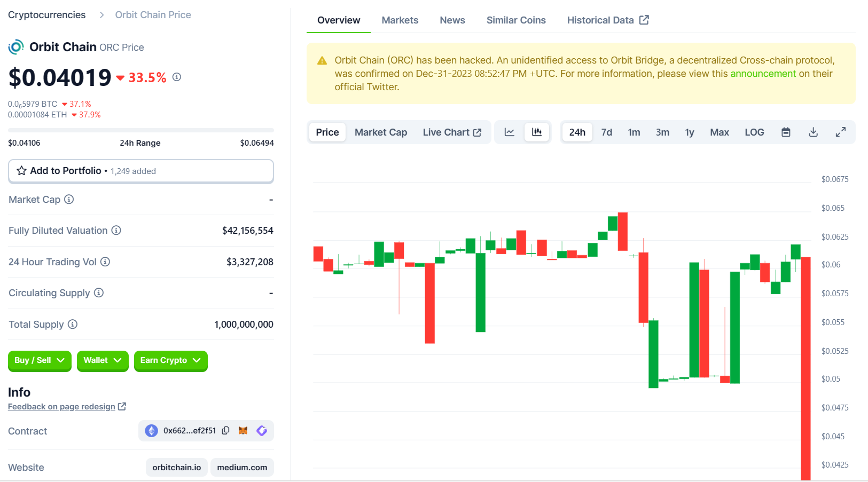The width and height of the screenshot is (868, 482).
Task: Open the announcement link in the warning
Action: (763, 74)
